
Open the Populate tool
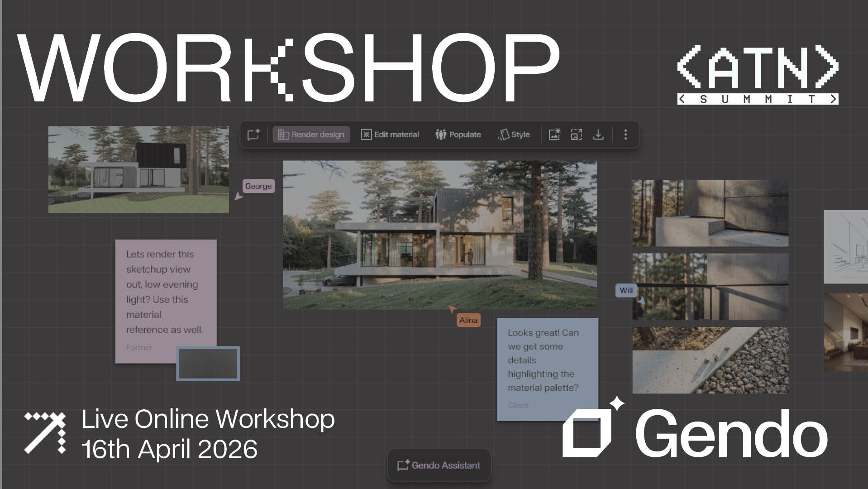tap(458, 134)
